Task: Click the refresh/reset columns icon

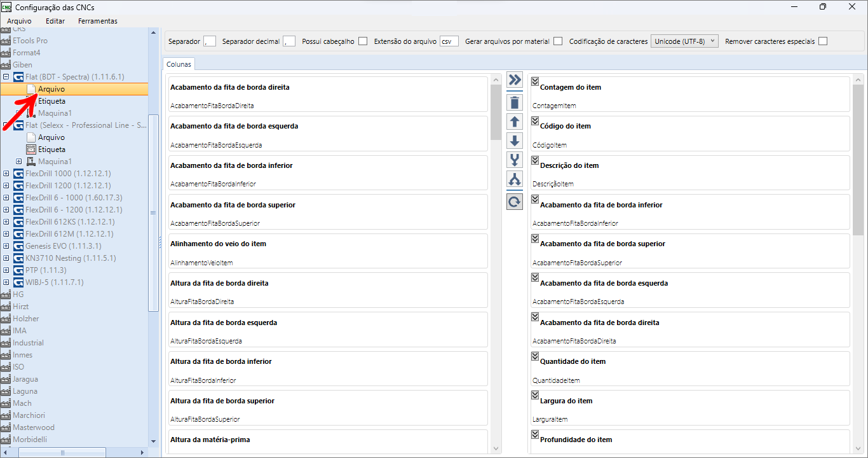Action: coord(515,202)
